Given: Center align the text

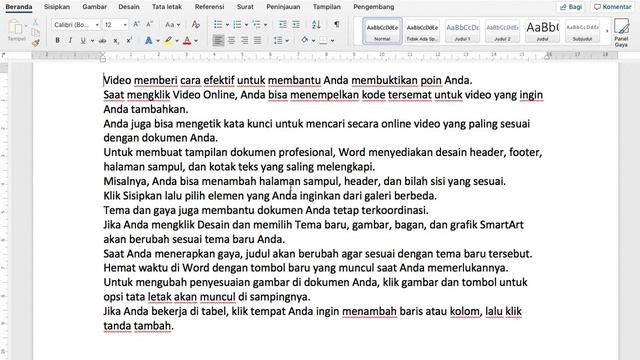Looking at the screenshot, I should (x=231, y=40).
